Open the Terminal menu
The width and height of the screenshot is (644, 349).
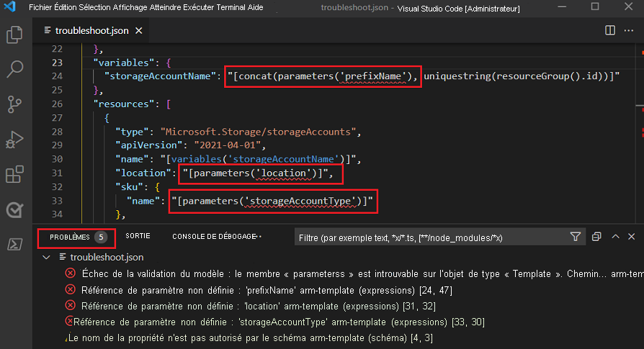[x=231, y=7]
